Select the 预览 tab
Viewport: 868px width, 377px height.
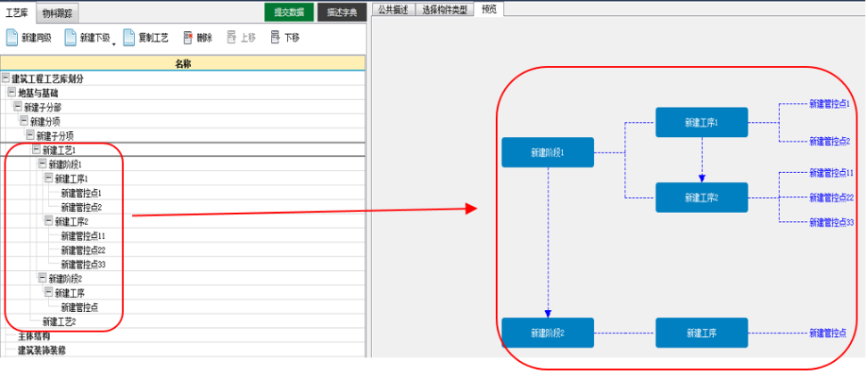click(x=489, y=9)
